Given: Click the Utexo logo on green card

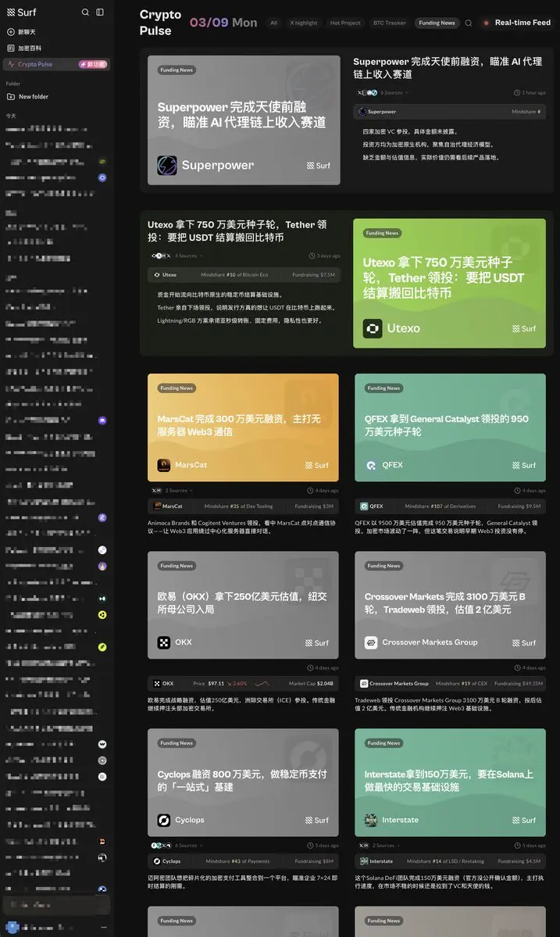Looking at the screenshot, I should [x=373, y=329].
